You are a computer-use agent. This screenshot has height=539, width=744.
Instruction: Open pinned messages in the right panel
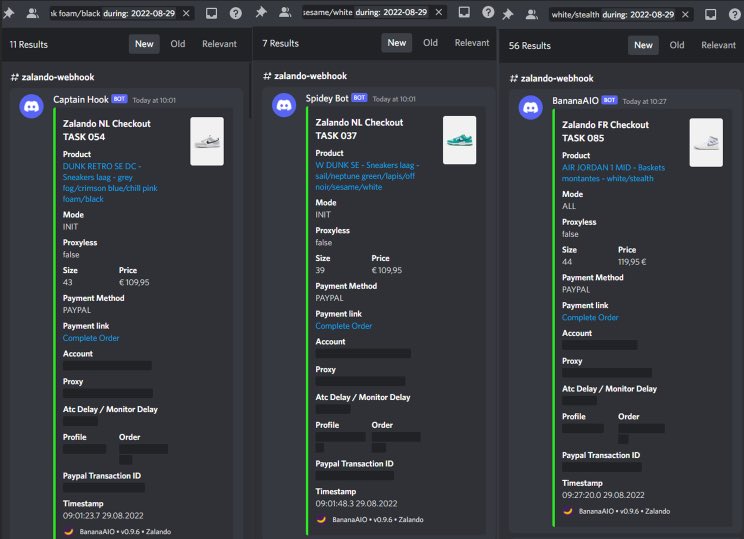(x=508, y=14)
